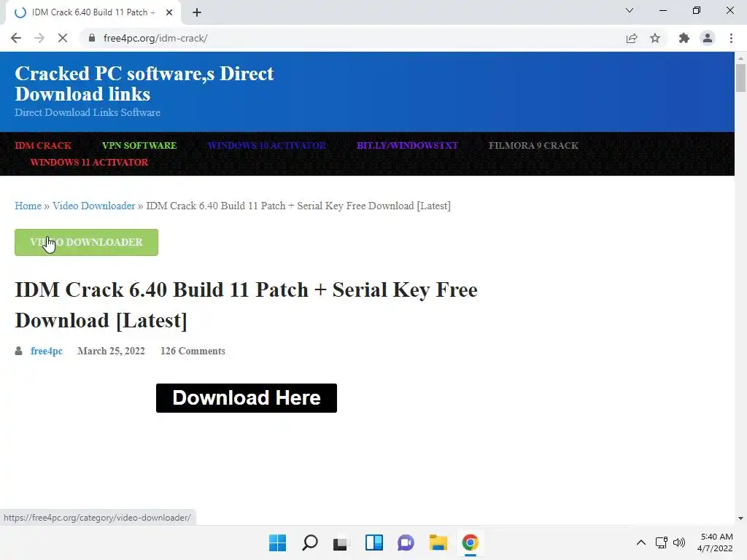The height and width of the screenshot is (560, 747).
Task: Expand the tab search chevron
Action: point(630,10)
